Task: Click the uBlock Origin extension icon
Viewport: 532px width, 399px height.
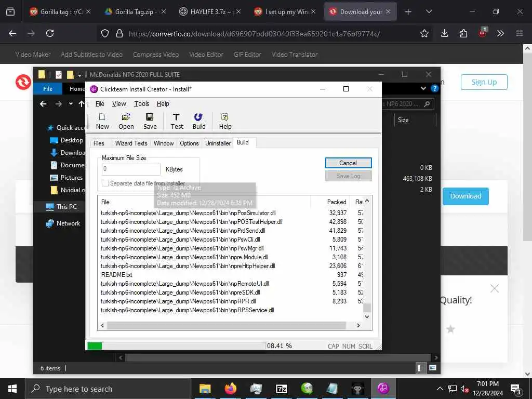Action: (x=483, y=33)
